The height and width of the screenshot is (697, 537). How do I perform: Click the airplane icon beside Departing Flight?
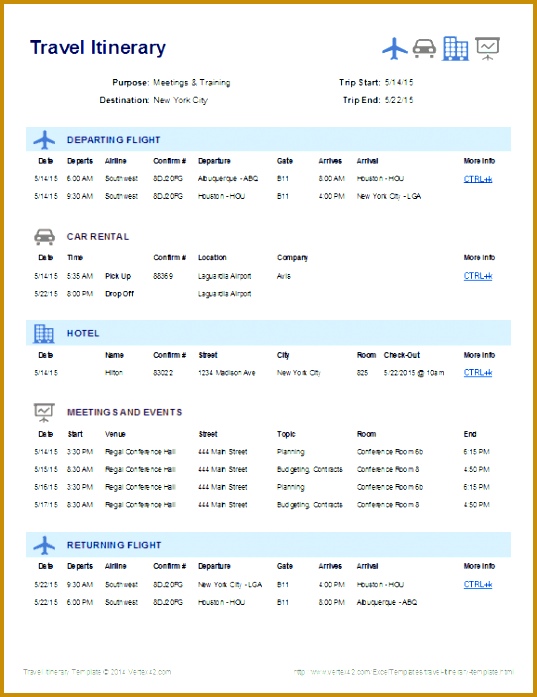click(x=44, y=140)
